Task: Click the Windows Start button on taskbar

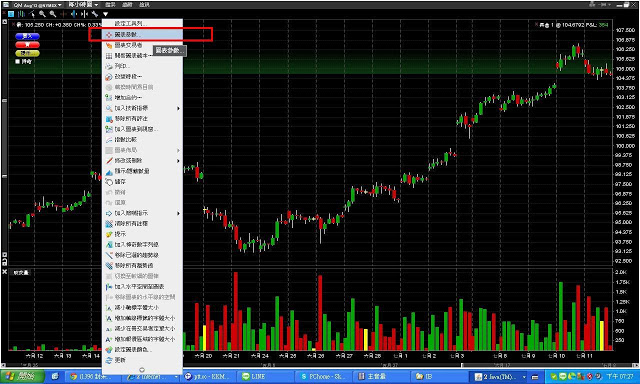Action: 22,377
